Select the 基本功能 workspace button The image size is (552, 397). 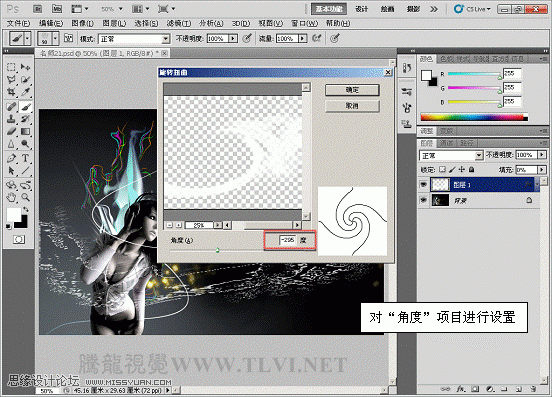[329, 9]
